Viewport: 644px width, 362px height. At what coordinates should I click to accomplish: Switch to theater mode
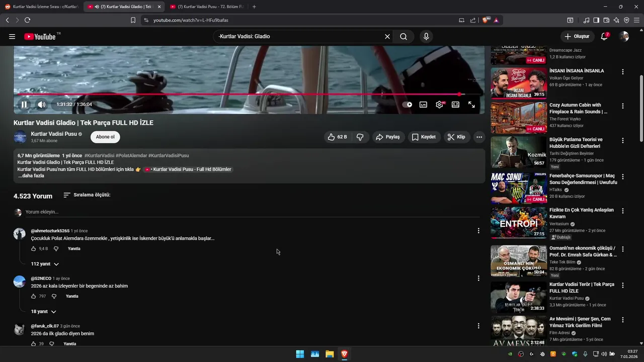click(455, 105)
